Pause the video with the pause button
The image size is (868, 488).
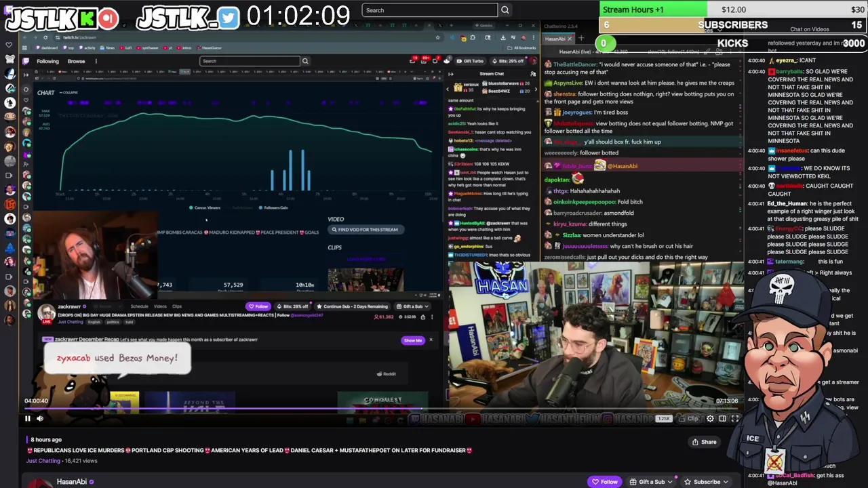28,419
